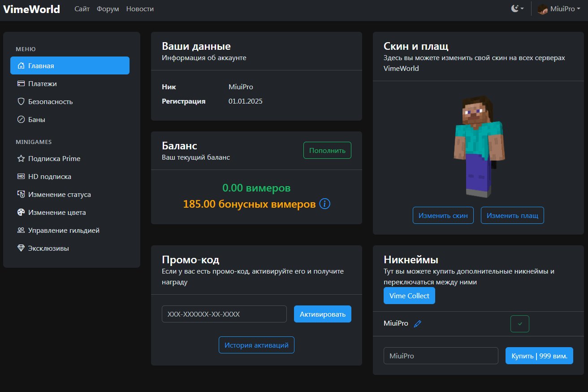Select Изменение статуса in the sidebar
Screen dimensions: 588x392
(70, 194)
